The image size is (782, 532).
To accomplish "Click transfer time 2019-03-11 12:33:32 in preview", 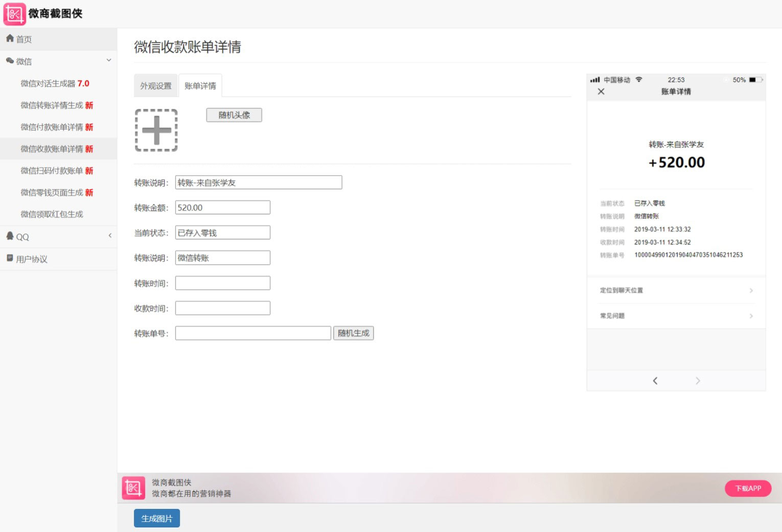I will 662,229.
